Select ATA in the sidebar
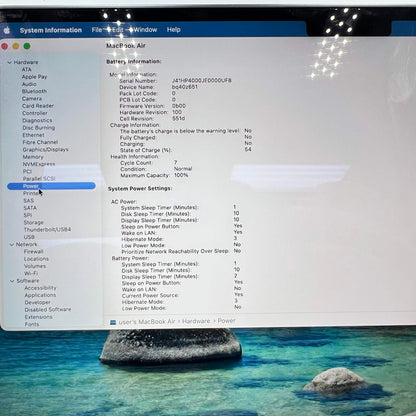The image size is (416, 416). pos(26,70)
